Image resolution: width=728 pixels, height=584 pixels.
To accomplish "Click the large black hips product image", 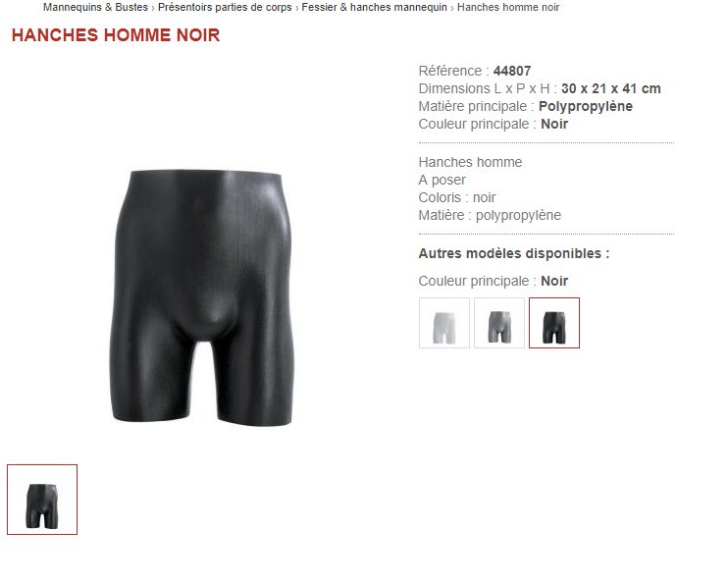I will click(202, 297).
